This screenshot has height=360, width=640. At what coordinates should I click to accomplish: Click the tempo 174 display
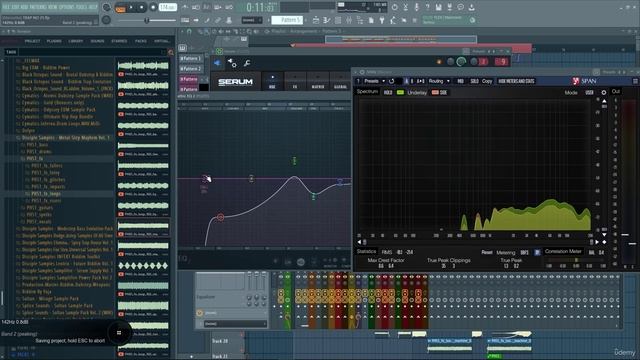pyautogui.click(x=168, y=7)
